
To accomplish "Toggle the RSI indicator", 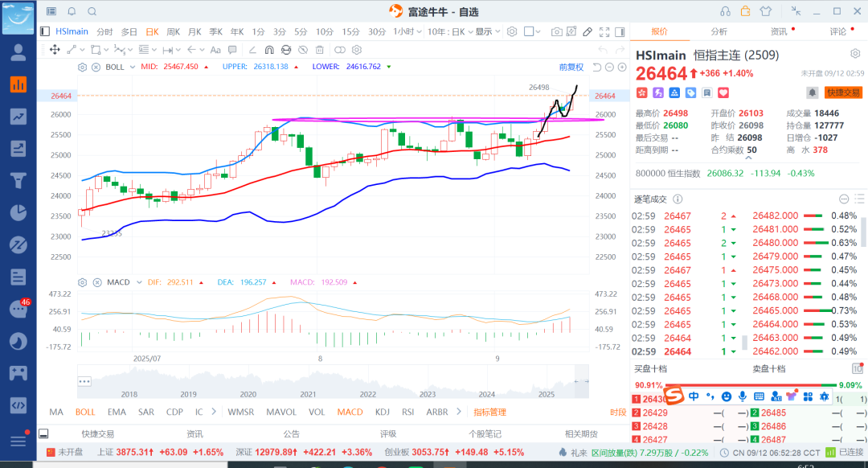I will (x=408, y=412).
